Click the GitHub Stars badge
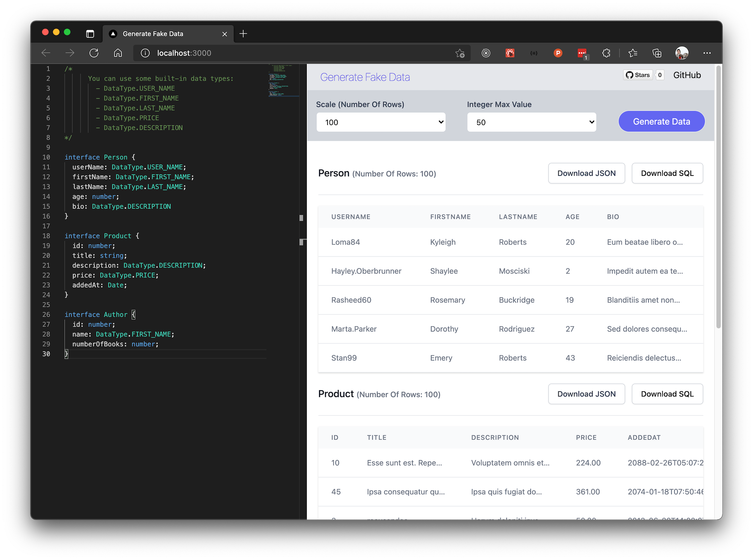 pyautogui.click(x=638, y=75)
